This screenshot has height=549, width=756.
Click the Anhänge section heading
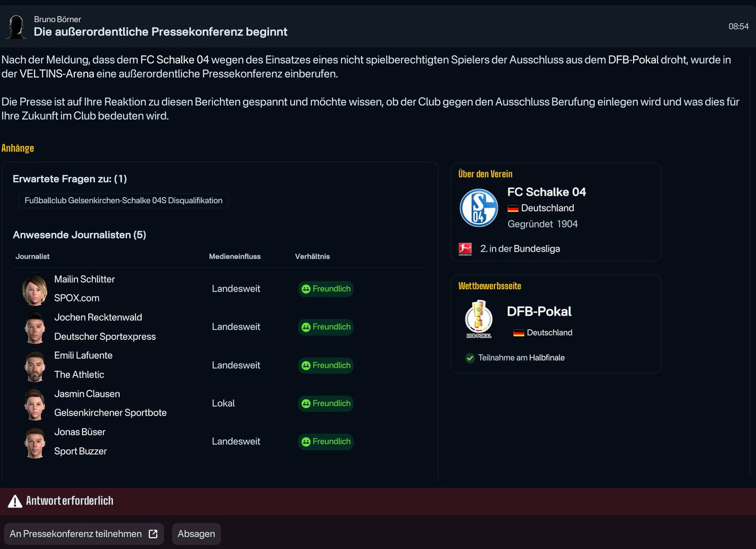(x=18, y=149)
